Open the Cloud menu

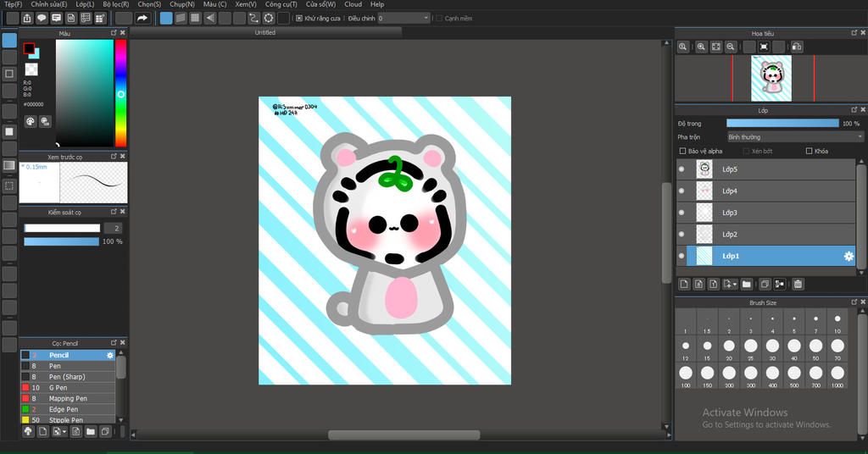[353, 4]
